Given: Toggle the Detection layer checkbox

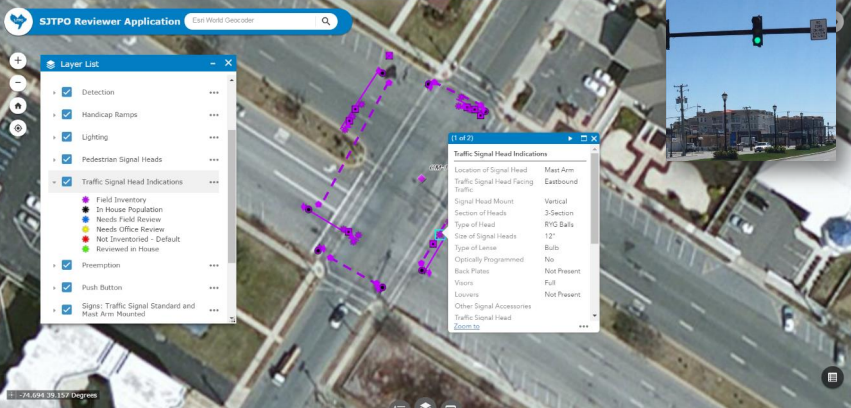Looking at the screenshot, I should click(x=67, y=92).
